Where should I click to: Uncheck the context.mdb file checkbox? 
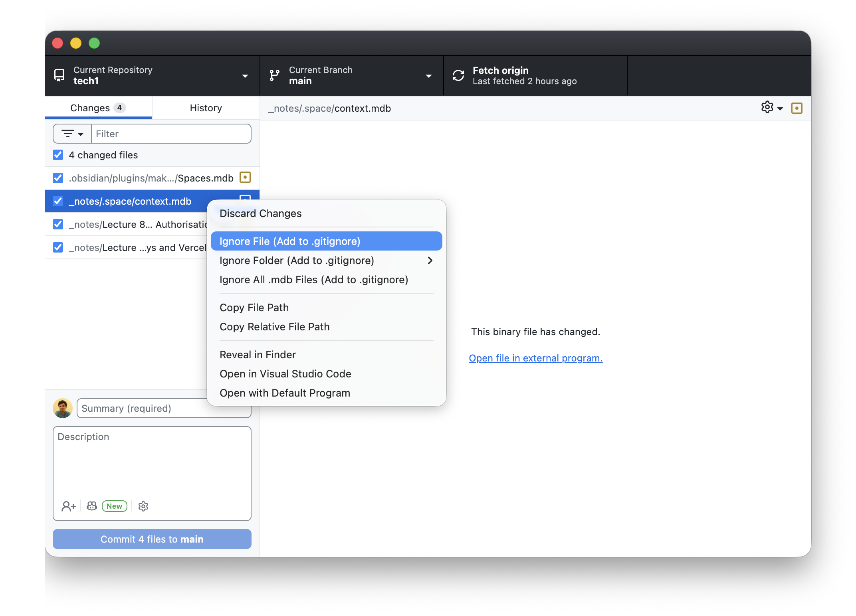tap(58, 201)
